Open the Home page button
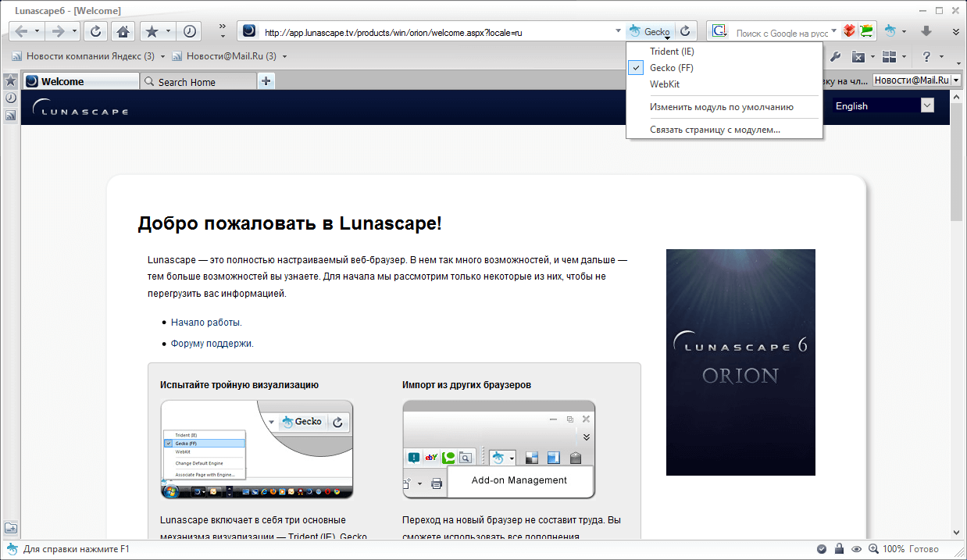 click(x=122, y=31)
